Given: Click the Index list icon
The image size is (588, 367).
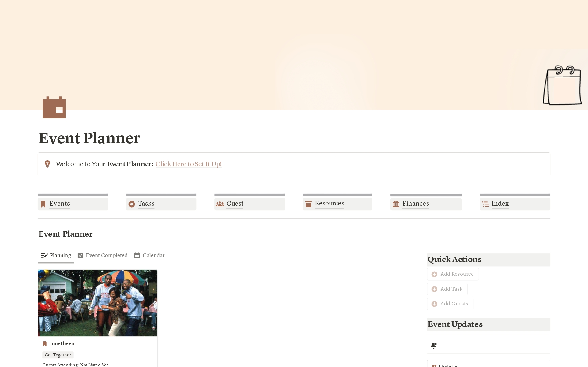Looking at the screenshot, I should coord(485,203).
